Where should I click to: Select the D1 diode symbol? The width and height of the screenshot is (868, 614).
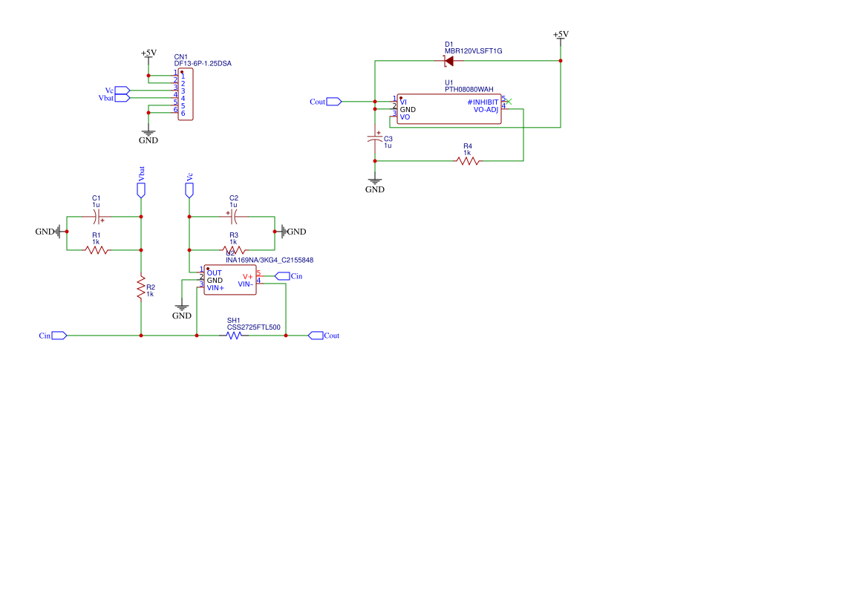click(x=448, y=61)
